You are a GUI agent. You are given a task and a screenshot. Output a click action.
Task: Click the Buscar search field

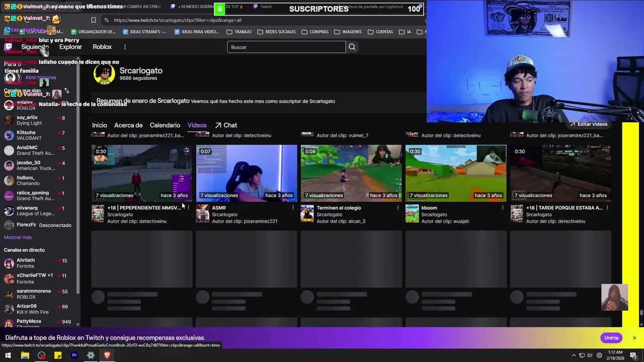[x=286, y=47]
